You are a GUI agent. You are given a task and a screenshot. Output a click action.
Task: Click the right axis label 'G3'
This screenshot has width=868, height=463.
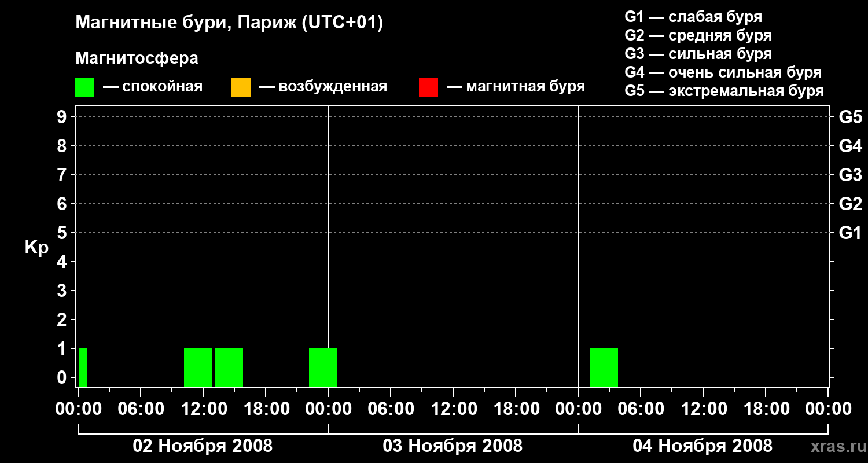[x=851, y=175]
